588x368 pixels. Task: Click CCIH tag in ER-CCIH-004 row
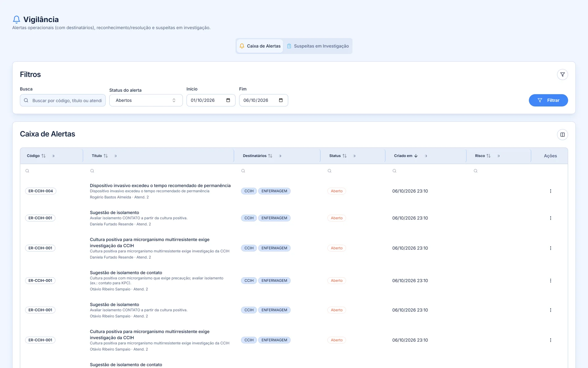pyautogui.click(x=249, y=191)
